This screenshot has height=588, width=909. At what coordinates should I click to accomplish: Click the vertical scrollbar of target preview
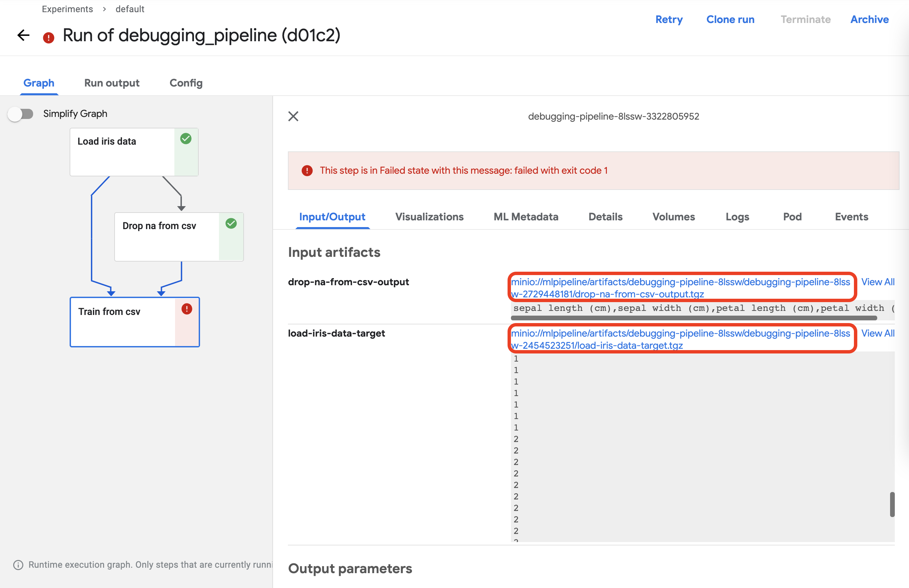[x=892, y=505]
